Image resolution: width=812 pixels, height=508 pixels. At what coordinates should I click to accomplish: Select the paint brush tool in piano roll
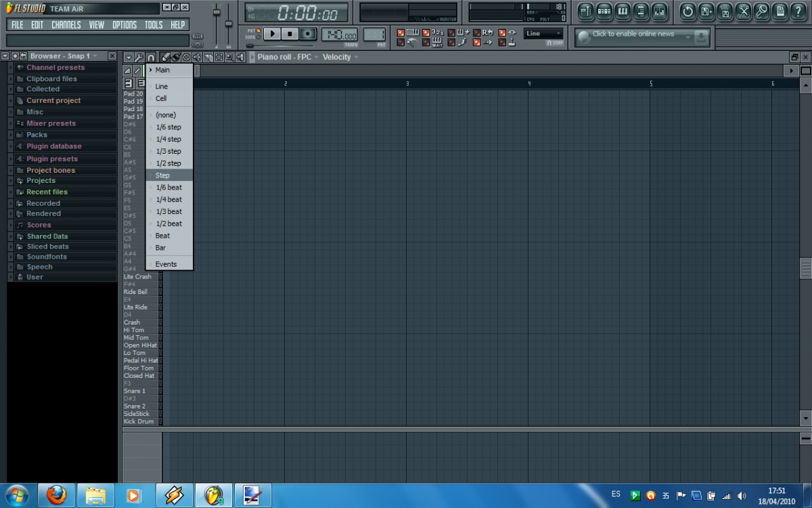175,58
